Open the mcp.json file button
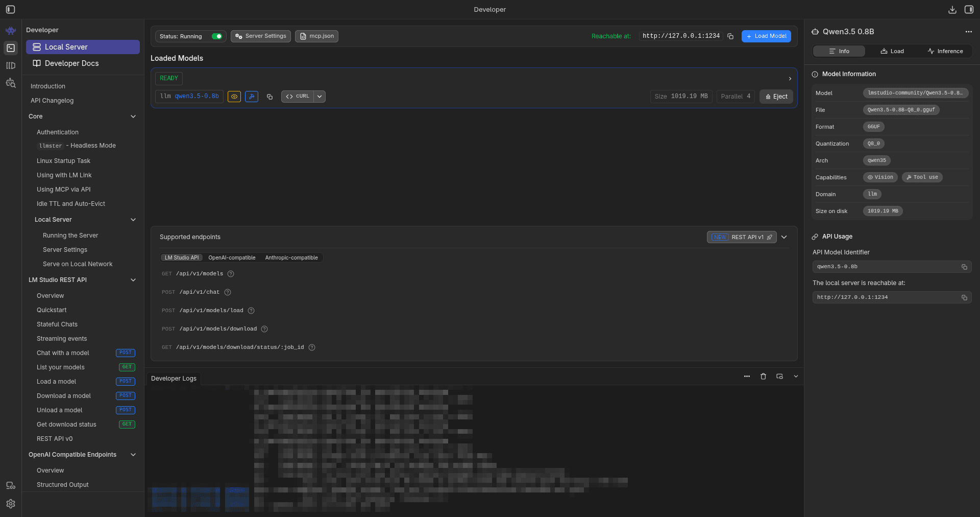 tap(316, 36)
